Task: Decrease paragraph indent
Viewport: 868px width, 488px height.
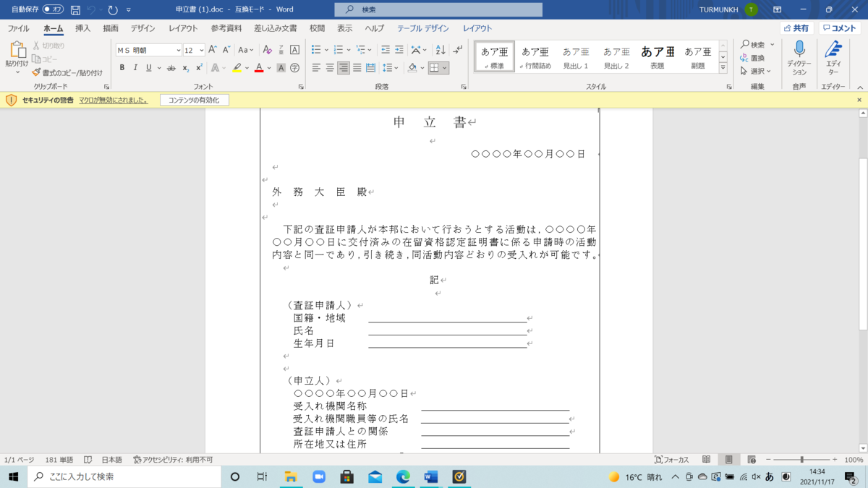Action: 385,50
